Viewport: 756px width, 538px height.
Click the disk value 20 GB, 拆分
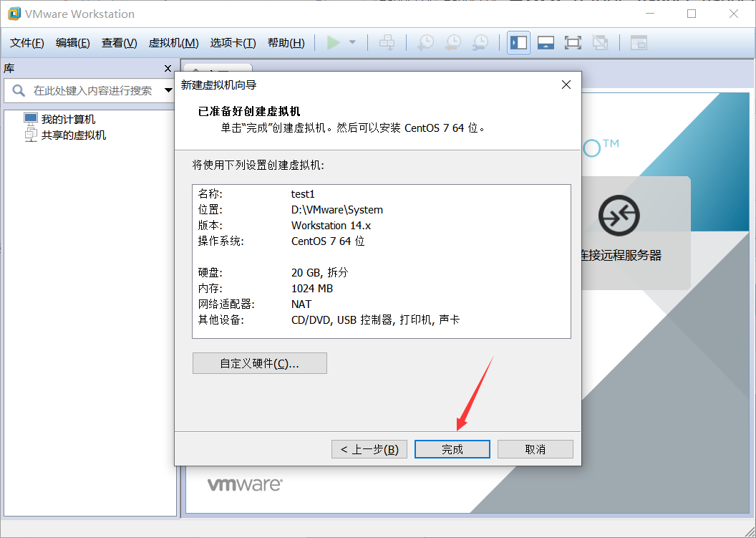320,273
